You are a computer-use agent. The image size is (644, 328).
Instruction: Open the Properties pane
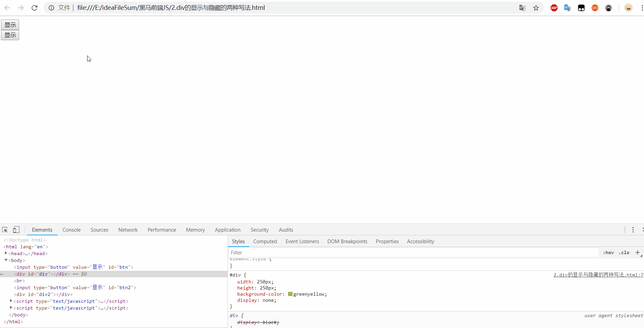(387, 241)
